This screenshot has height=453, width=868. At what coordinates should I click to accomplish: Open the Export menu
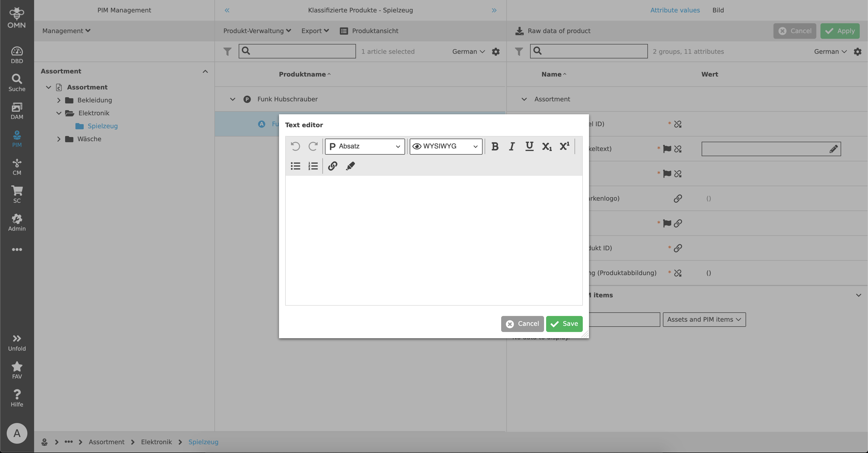coord(314,31)
